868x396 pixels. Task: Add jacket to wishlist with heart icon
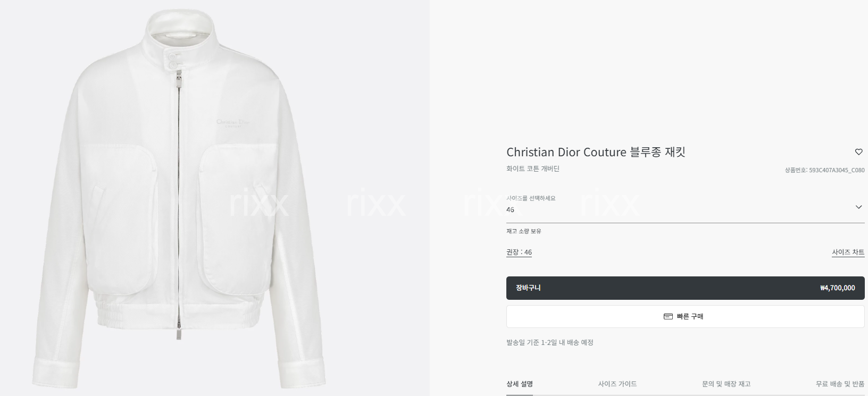coord(858,152)
